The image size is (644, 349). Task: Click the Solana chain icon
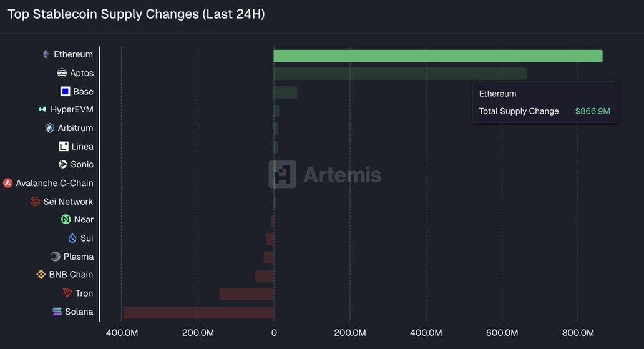coord(57,312)
